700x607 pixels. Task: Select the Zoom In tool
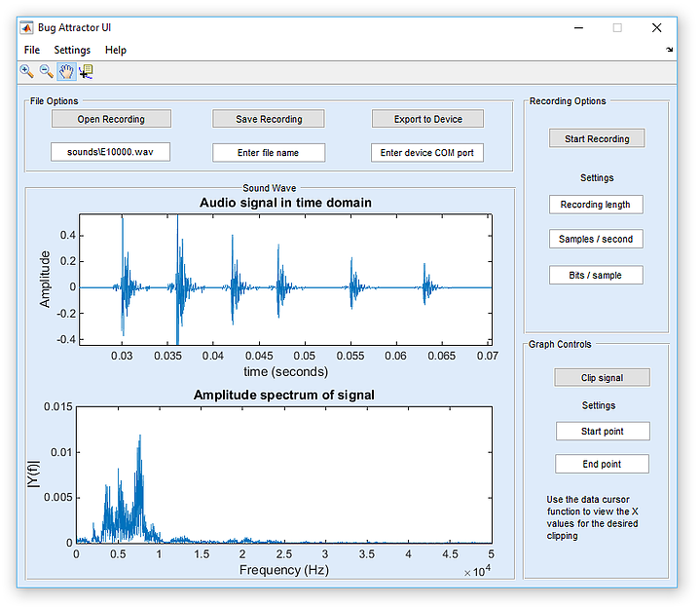27,71
